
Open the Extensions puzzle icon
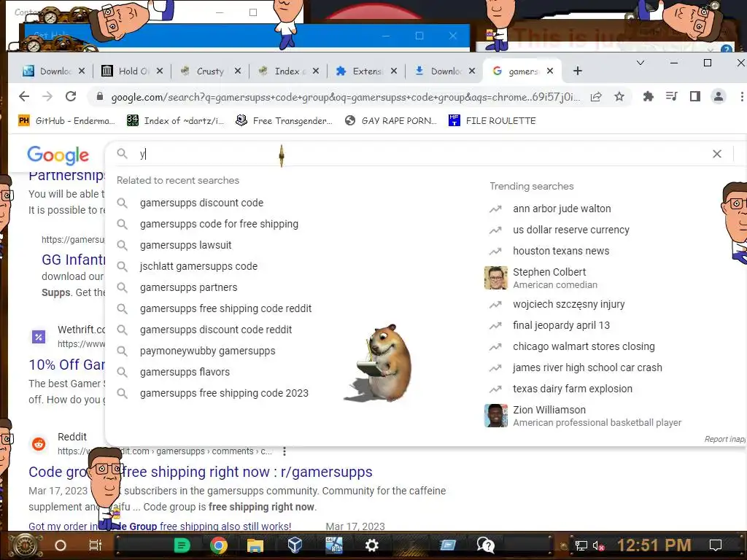648,97
